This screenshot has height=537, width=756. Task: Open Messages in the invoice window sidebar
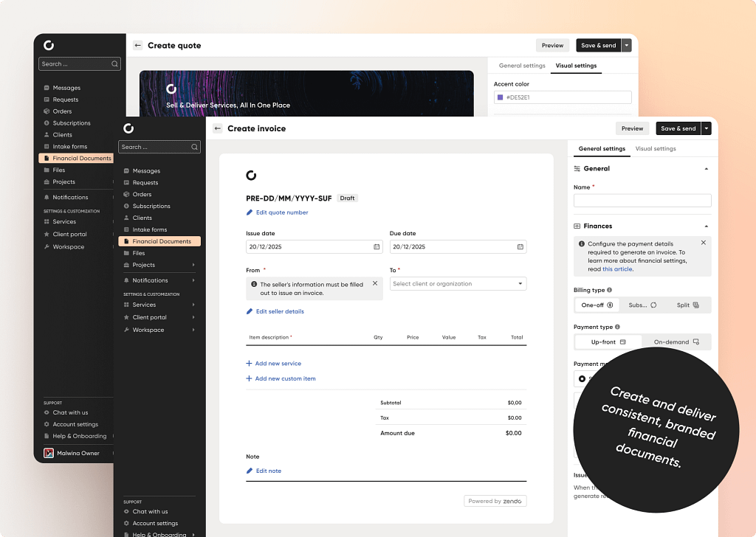click(x=146, y=171)
